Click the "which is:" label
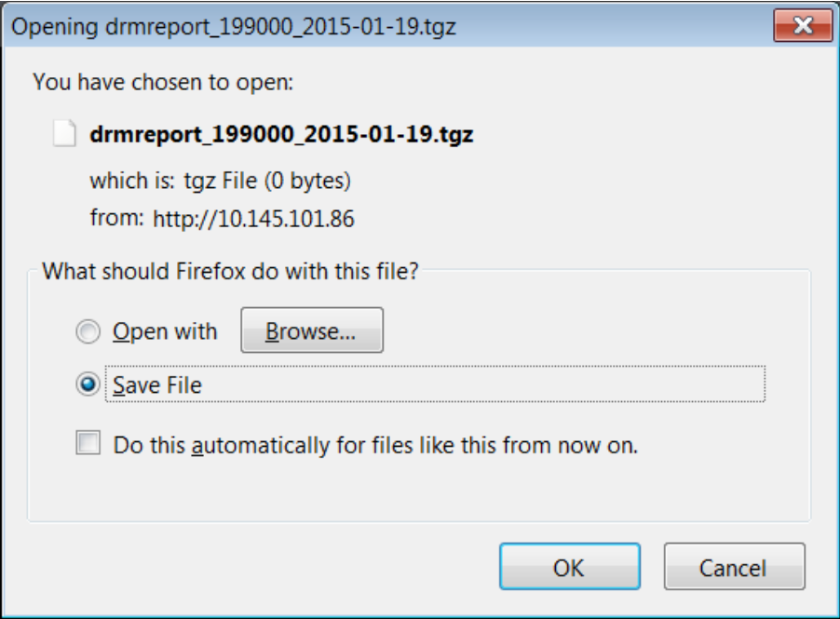This screenshot has height=619, width=840. 132,181
